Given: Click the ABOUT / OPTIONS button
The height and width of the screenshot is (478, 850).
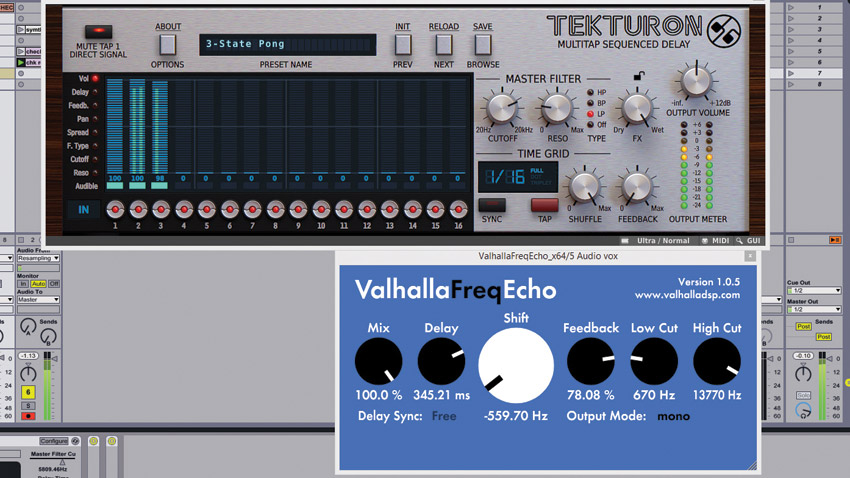Looking at the screenshot, I should coord(168,45).
